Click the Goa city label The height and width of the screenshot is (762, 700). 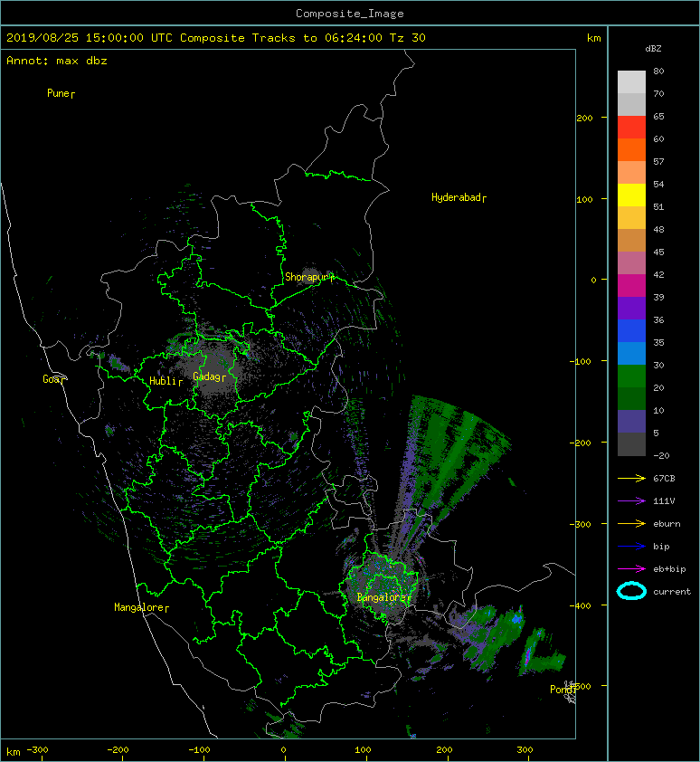pyautogui.click(x=53, y=379)
